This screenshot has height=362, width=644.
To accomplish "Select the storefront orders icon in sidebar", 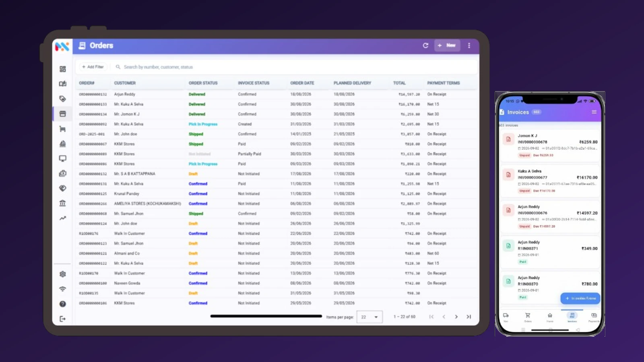I will (x=62, y=114).
